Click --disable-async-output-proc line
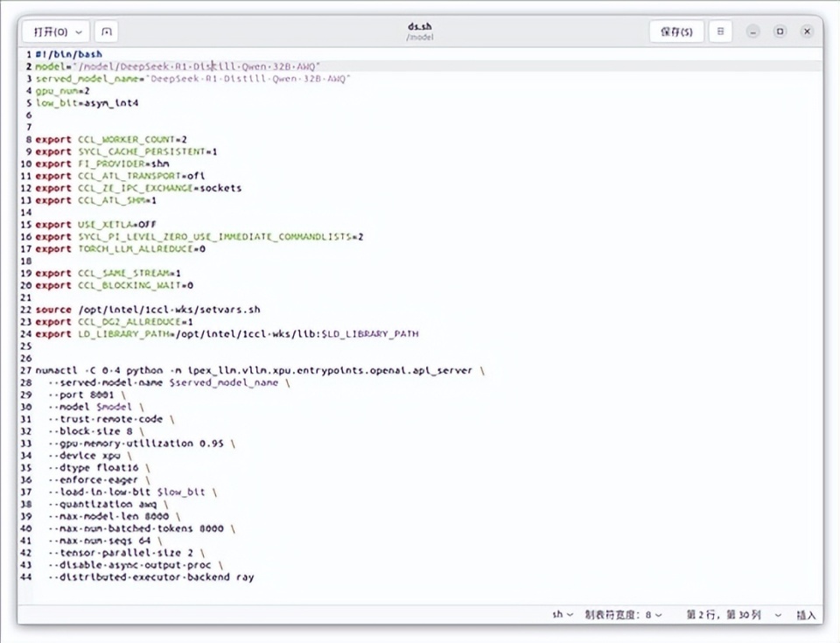 136,565
